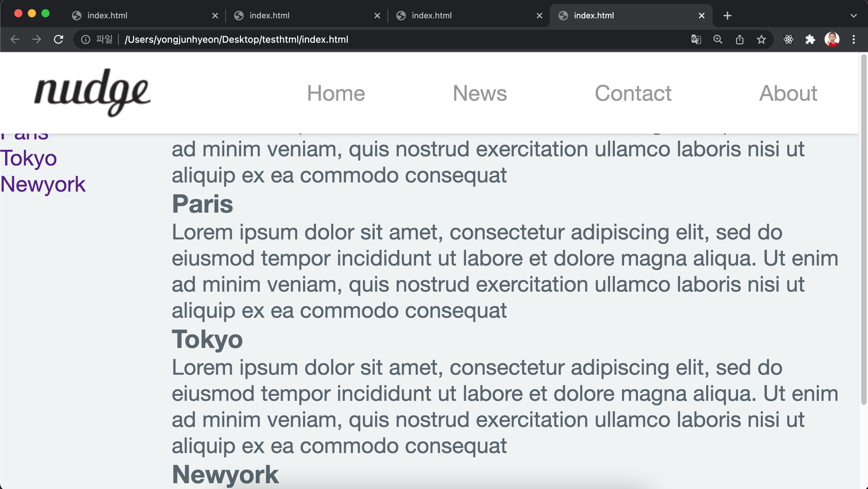Click the share page icon

pyautogui.click(x=740, y=39)
